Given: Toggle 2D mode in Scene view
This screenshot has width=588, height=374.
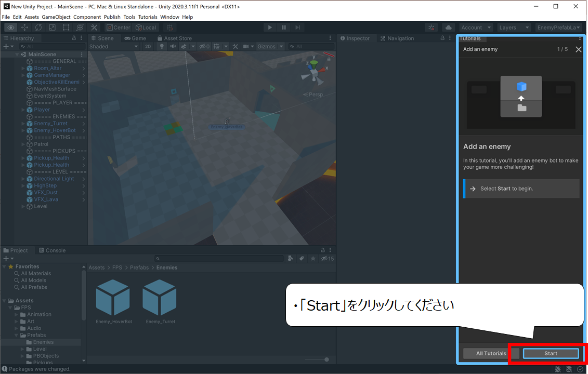Looking at the screenshot, I should tap(148, 46).
